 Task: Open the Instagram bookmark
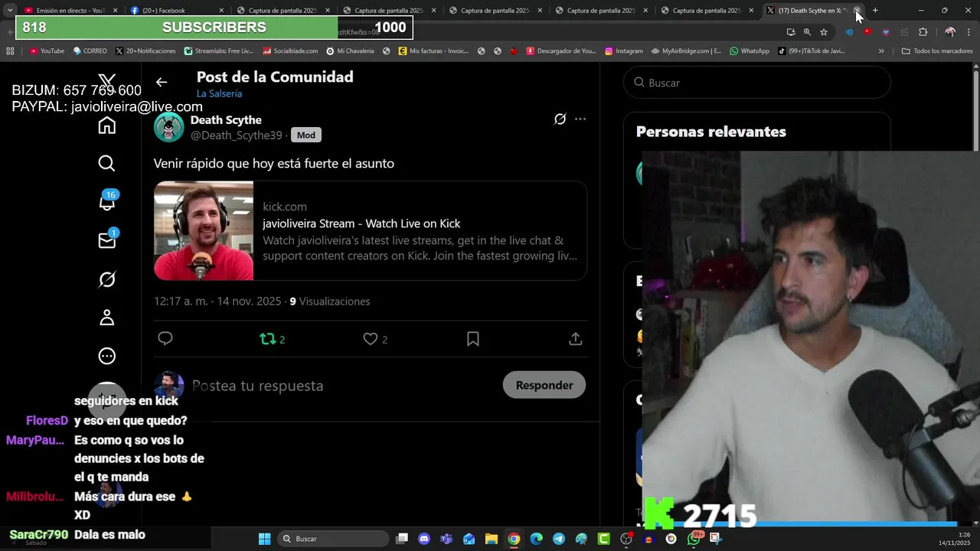624,51
